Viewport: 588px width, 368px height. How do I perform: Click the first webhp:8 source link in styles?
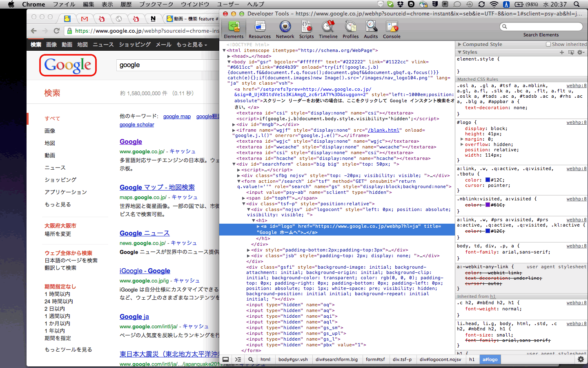pyautogui.click(x=576, y=86)
